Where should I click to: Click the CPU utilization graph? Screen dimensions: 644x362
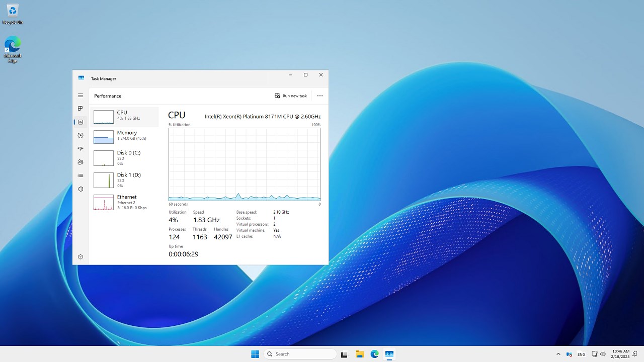click(245, 164)
